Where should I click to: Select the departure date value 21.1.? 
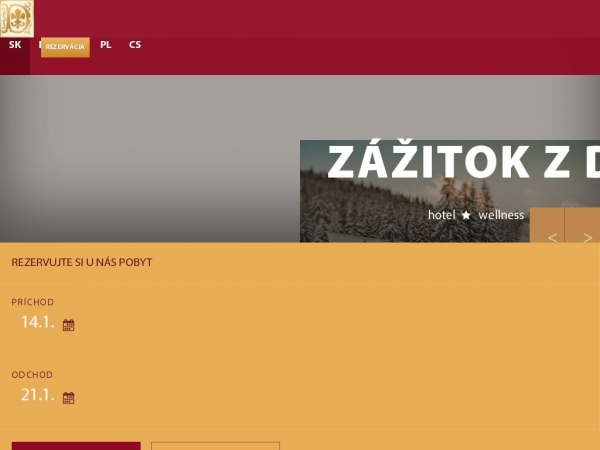click(38, 395)
